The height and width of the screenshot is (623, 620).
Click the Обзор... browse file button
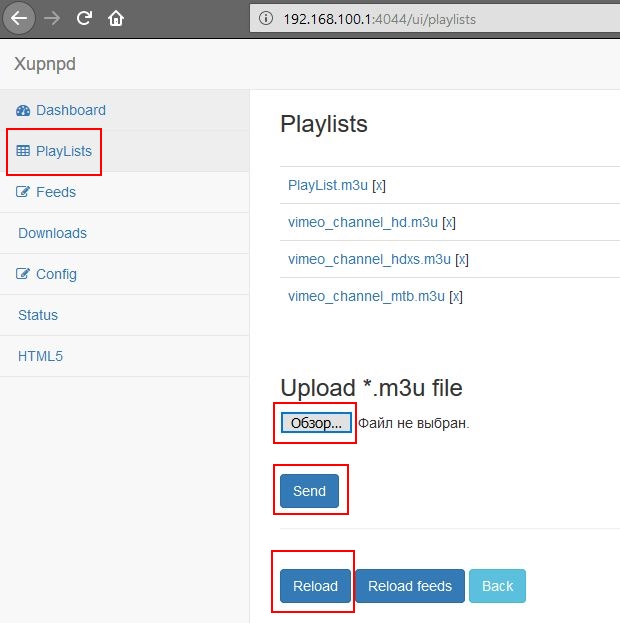(x=316, y=423)
